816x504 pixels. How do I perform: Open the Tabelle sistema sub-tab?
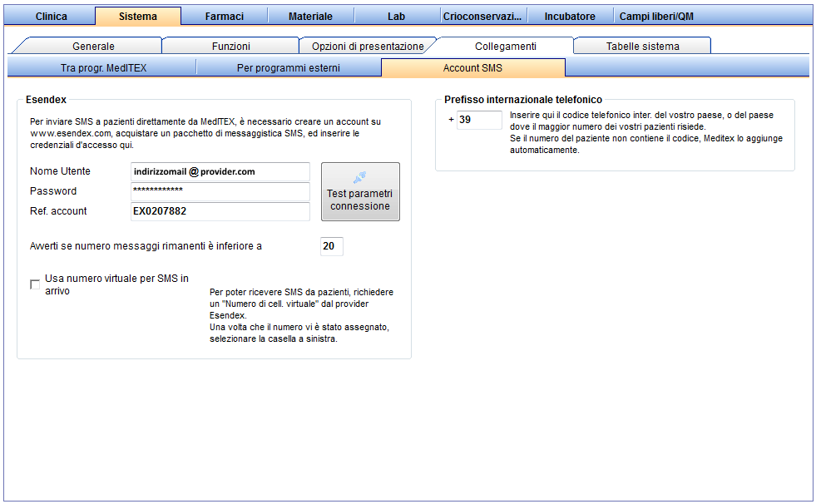click(643, 46)
